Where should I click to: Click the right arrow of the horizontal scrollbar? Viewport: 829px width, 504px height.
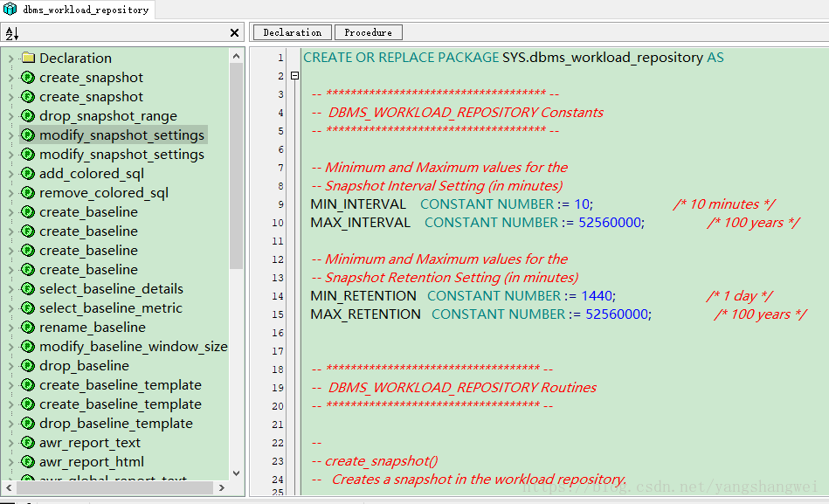pyautogui.click(x=221, y=488)
